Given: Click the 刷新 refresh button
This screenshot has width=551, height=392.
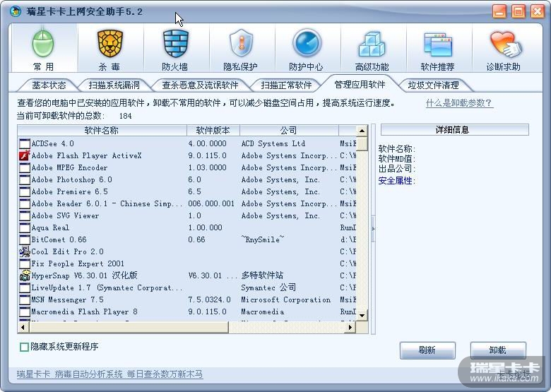Looking at the screenshot, I should pyautogui.click(x=427, y=350).
